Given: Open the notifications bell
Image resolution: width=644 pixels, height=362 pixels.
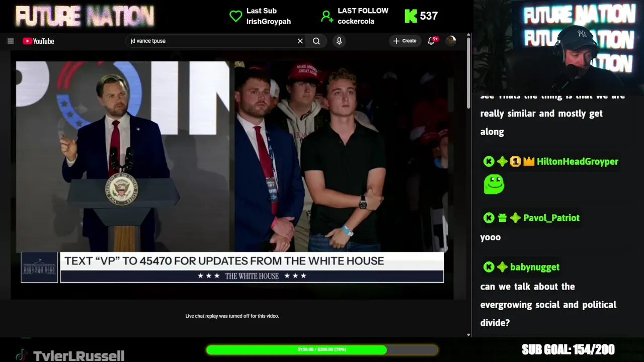Looking at the screenshot, I should click(x=432, y=41).
